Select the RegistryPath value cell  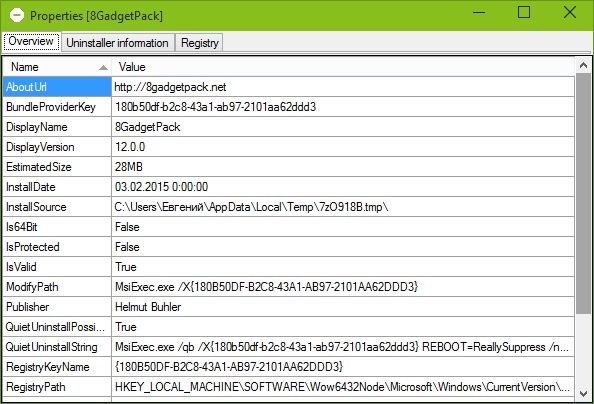pos(343,387)
